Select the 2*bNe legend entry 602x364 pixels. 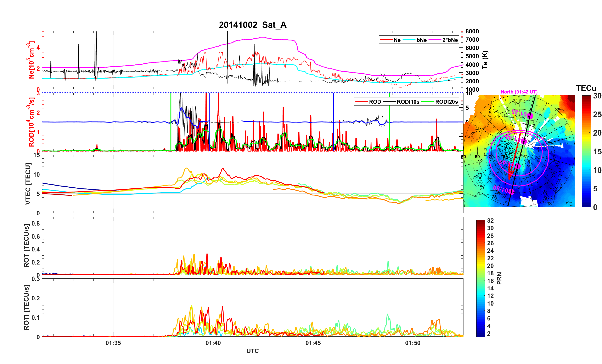[450, 40]
